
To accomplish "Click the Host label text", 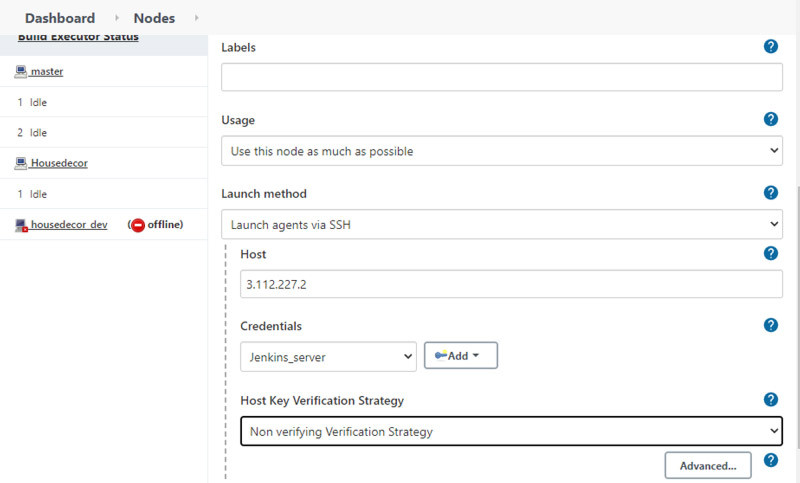I will pyautogui.click(x=253, y=254).
